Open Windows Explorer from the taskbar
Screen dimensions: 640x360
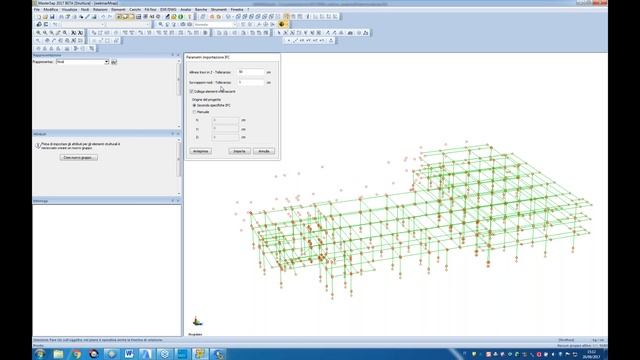tap(58, 354)
